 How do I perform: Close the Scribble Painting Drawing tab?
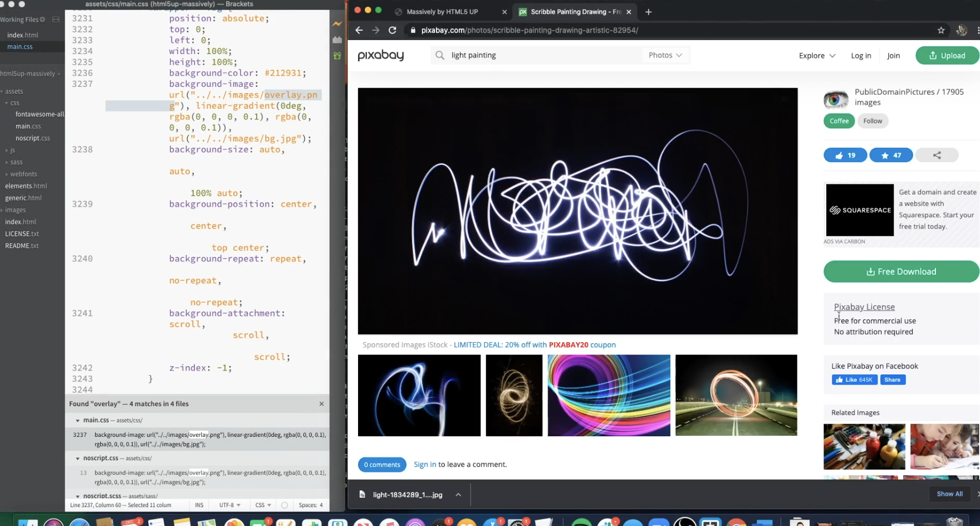click(x=629, y=12)
